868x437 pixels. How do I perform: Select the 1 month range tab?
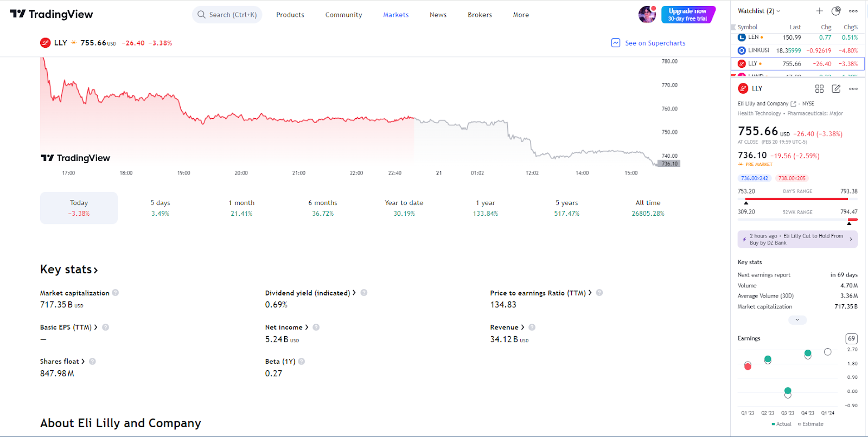pyautogui.click(x=241, y=208)
